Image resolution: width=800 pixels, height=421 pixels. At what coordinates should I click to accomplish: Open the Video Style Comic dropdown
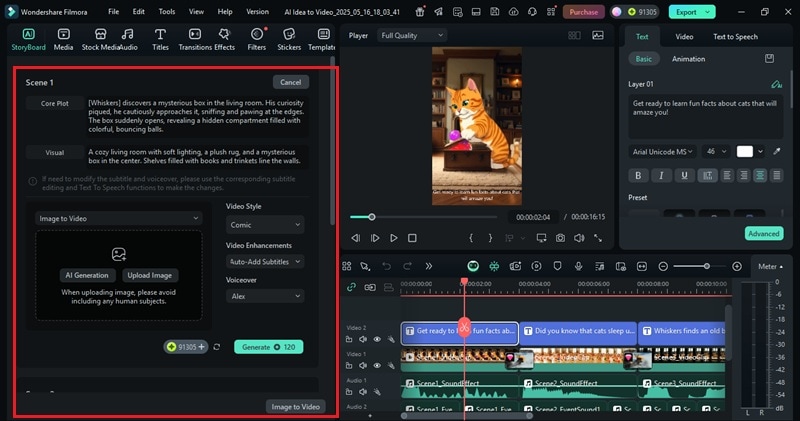[x=265, y=225]
